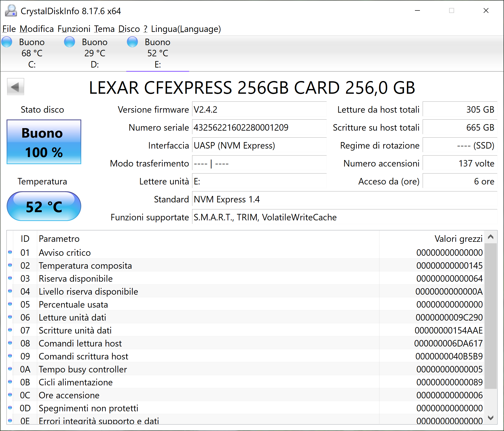Open the Lingua(Language) menu
Screen dimensions: 504x431
pyautogui.click(x=186, y=29)
